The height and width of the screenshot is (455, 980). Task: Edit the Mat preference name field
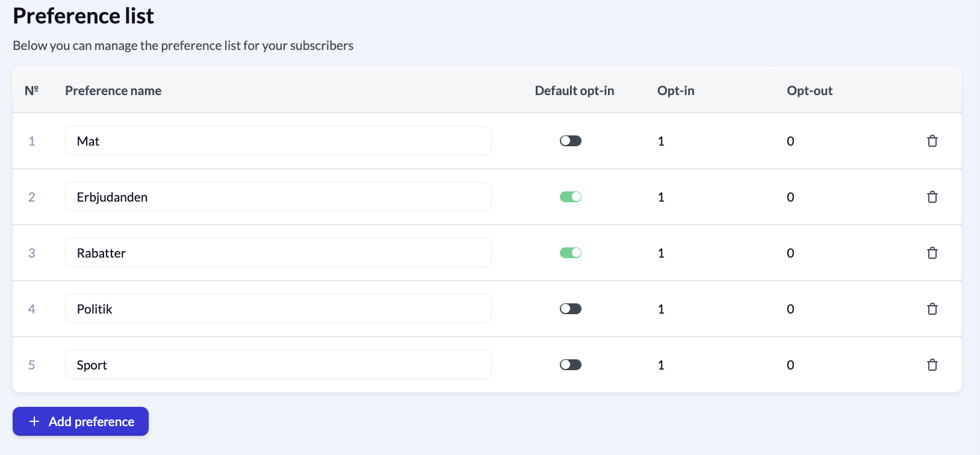pyautogui.click(x=278, y=141)
